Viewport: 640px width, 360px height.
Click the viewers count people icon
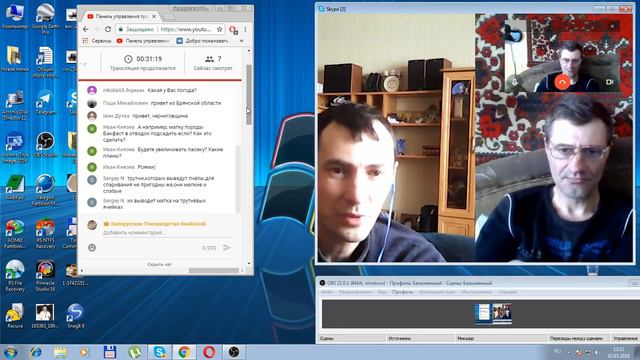coord(209,59)
